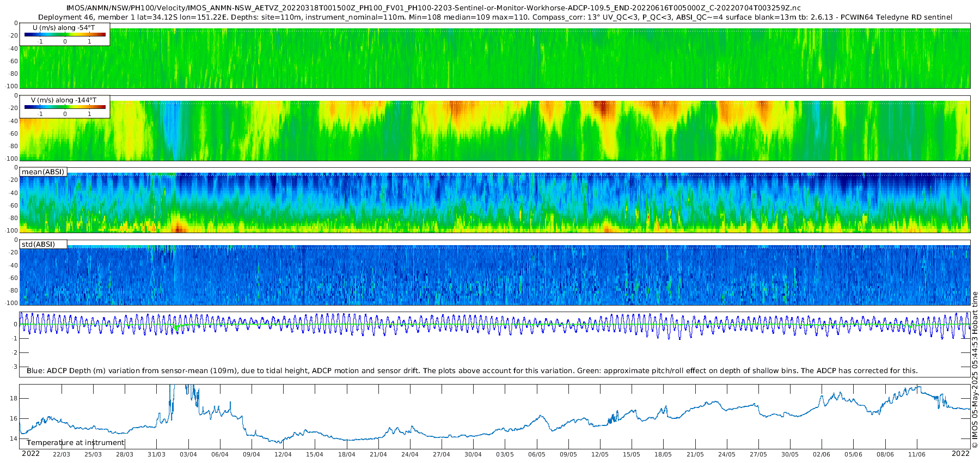Image resolution: width=980 pixels, height=463 pixels.
Task: Click the file name title at the top
Action: tap(433, 8)
